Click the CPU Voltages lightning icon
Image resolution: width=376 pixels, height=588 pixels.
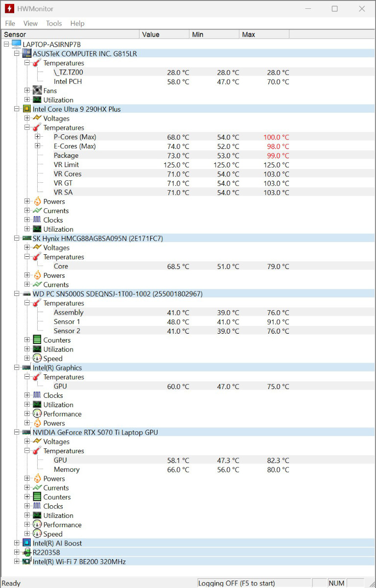pos(37,118)
